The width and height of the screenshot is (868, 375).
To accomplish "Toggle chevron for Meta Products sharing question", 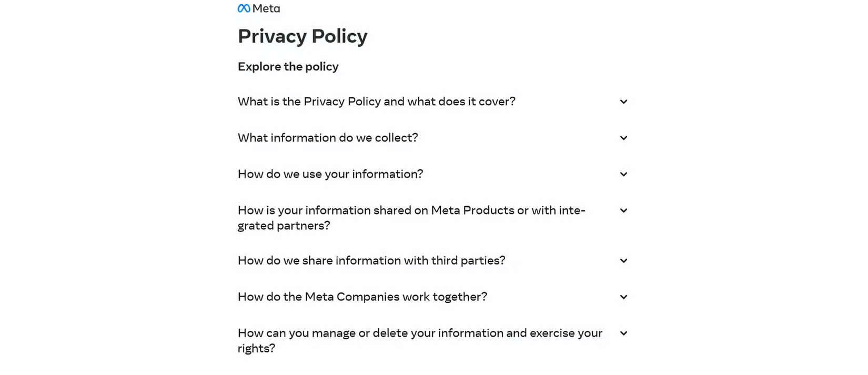I will [x=623, y=210].
